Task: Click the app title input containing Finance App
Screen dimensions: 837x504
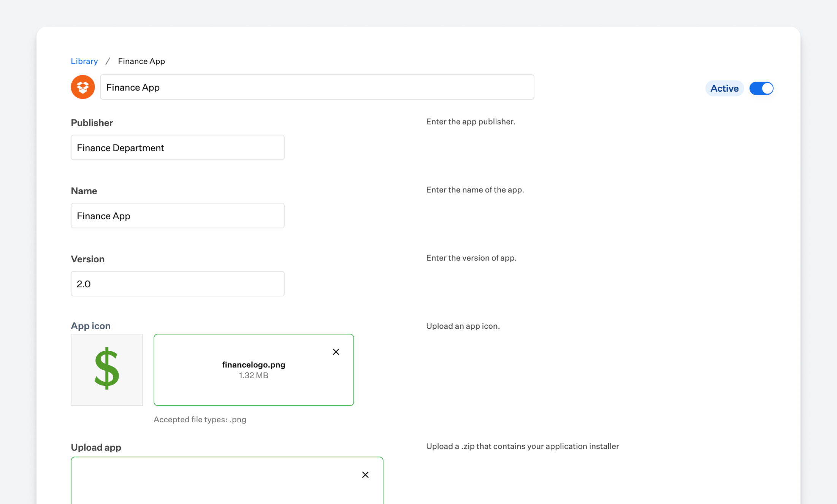Action: pos(317,87)
